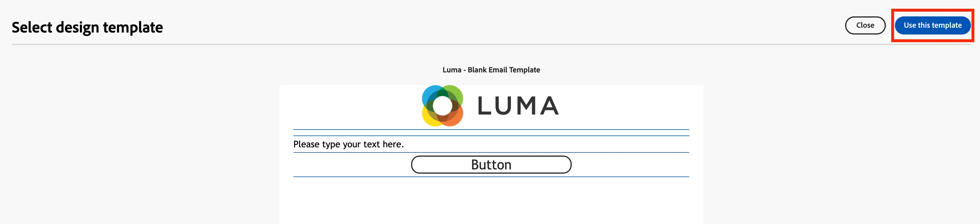Click blank white area below preview Button

491,201
